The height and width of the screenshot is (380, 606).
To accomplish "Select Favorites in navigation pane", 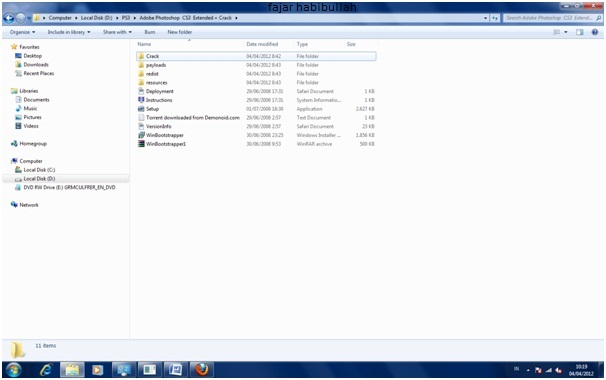I will point(29,47).
